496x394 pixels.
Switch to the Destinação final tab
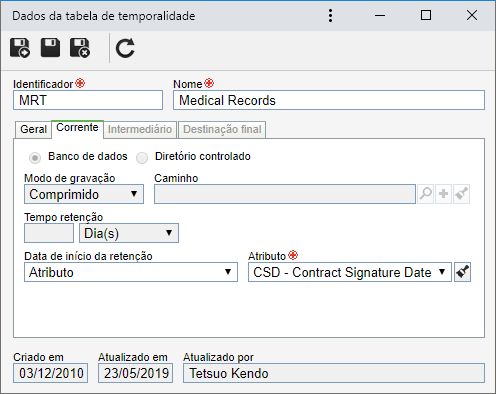point(222,129)
